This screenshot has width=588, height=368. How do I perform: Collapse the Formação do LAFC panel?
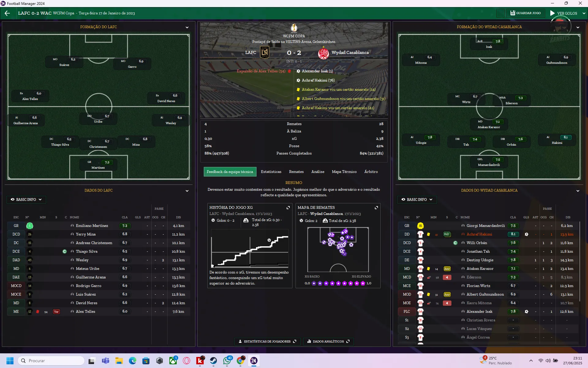click(187, 27)
